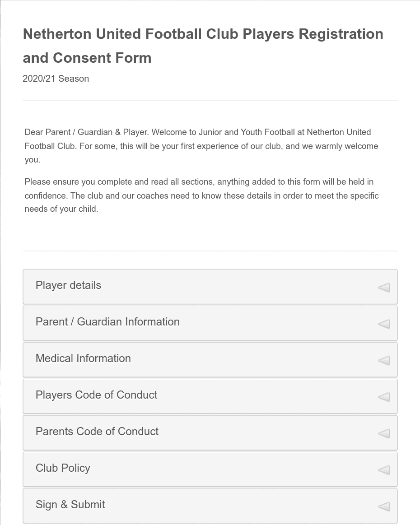This screenshot has height=525, width=420.
Task: Click arrow icon on Parents Code of Conduct
Action: coord(384,434)
